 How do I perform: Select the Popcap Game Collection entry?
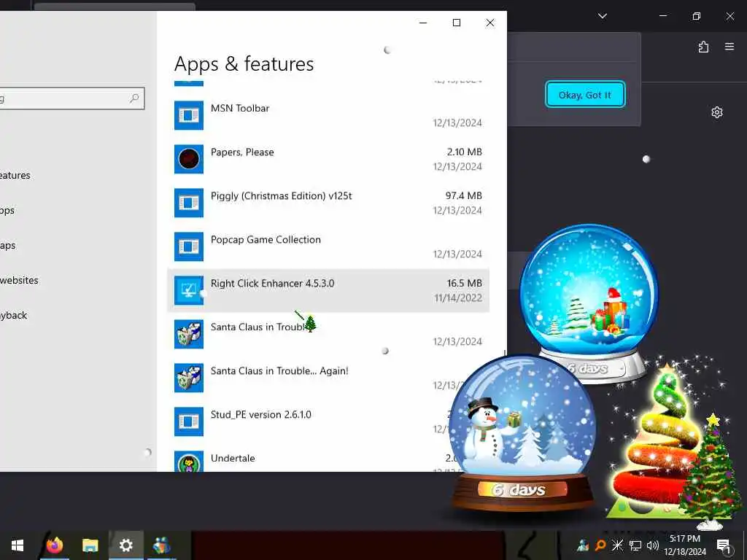pos(328,246)
